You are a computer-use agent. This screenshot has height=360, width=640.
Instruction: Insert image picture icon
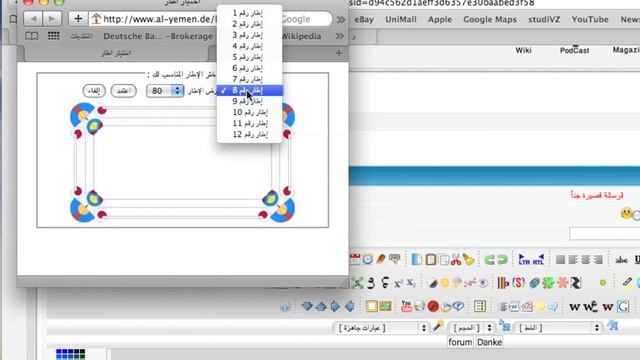385,306
